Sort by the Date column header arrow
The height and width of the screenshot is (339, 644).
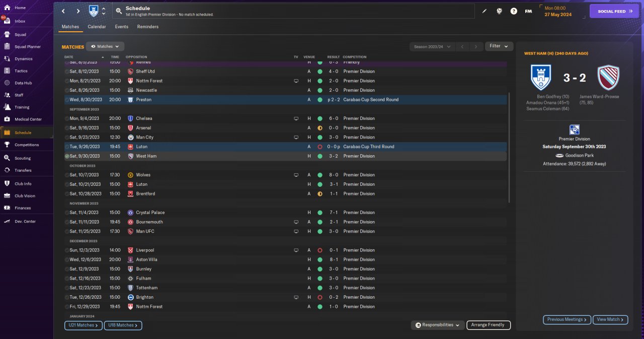click(103, 57)
